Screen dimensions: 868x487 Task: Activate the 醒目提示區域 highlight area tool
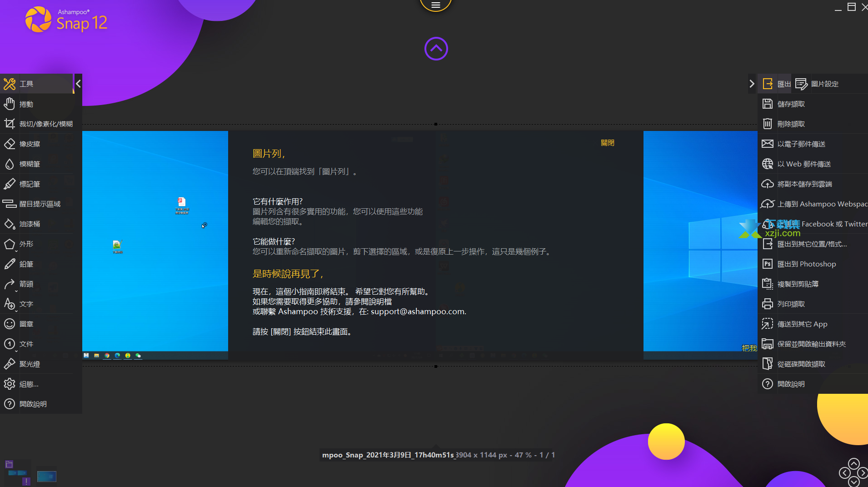click(x=36, y=204)
